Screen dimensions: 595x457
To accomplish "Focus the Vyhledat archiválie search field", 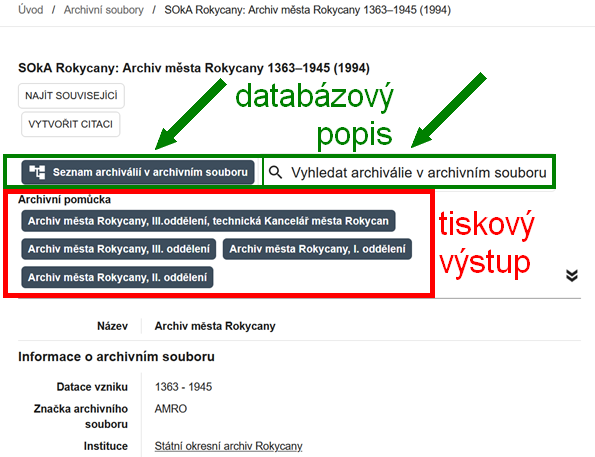I will (408, 172).
